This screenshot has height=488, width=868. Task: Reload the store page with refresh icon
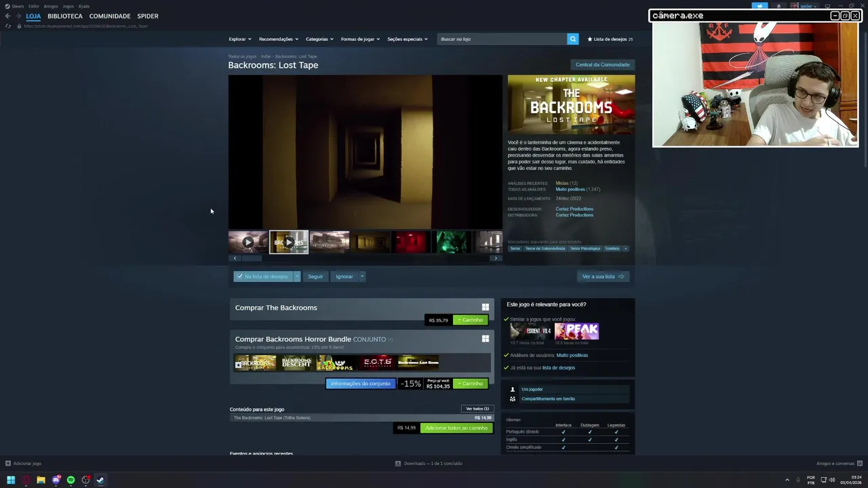point(8,26)
